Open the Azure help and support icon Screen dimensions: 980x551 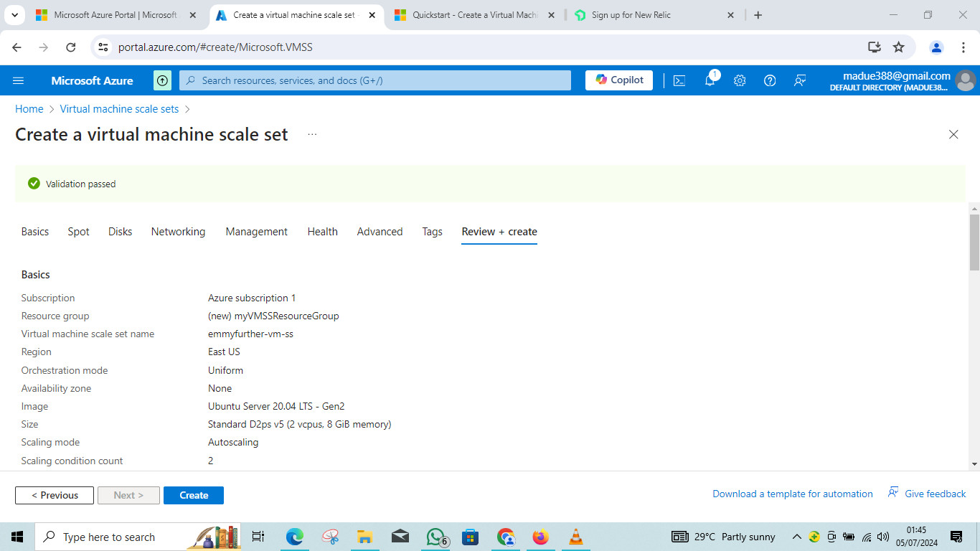[770, 80]
